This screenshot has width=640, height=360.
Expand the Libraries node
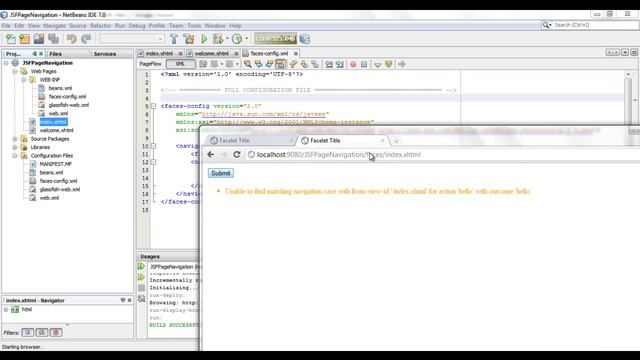[x=15, y=147]
